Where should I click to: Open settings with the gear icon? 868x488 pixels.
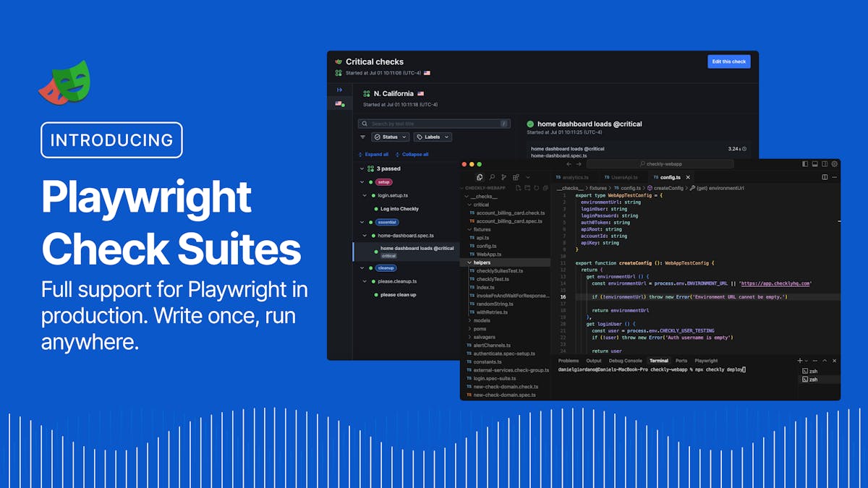(x=834, y=164)
